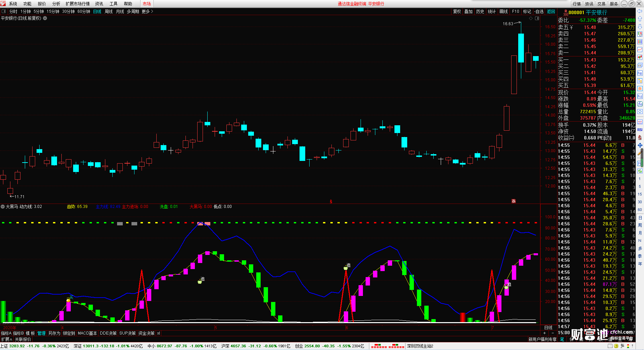Switch to the 周线 period tab
This screenshot has width=644, height=350.
pyautogui.click(x=109, y=11)
